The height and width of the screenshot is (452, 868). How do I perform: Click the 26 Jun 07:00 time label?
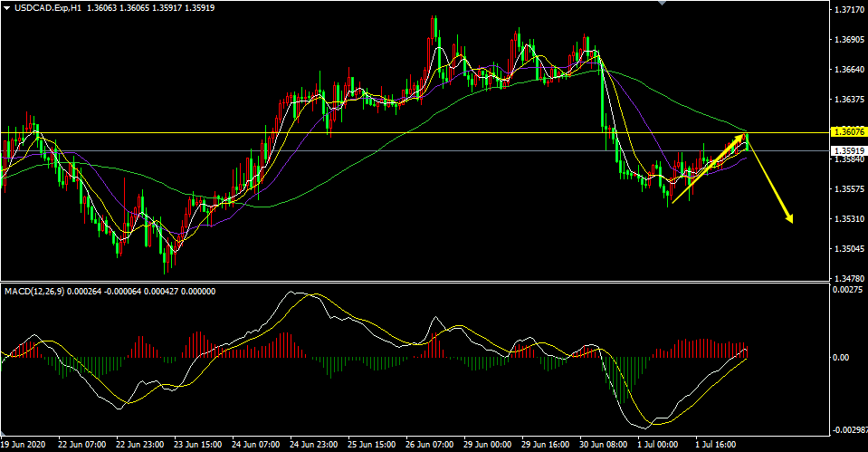(430, 444)
